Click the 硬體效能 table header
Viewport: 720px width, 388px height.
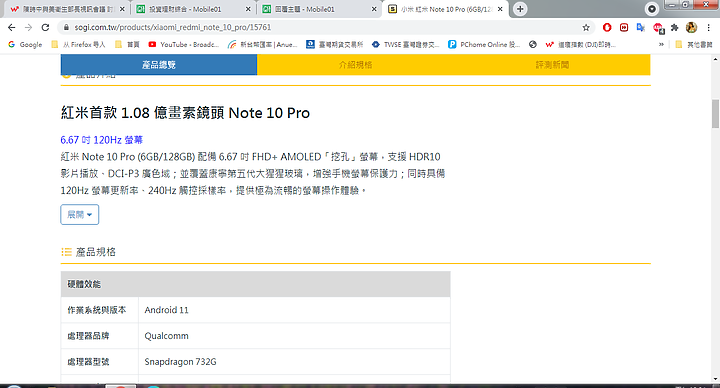(x=255, y=284)
